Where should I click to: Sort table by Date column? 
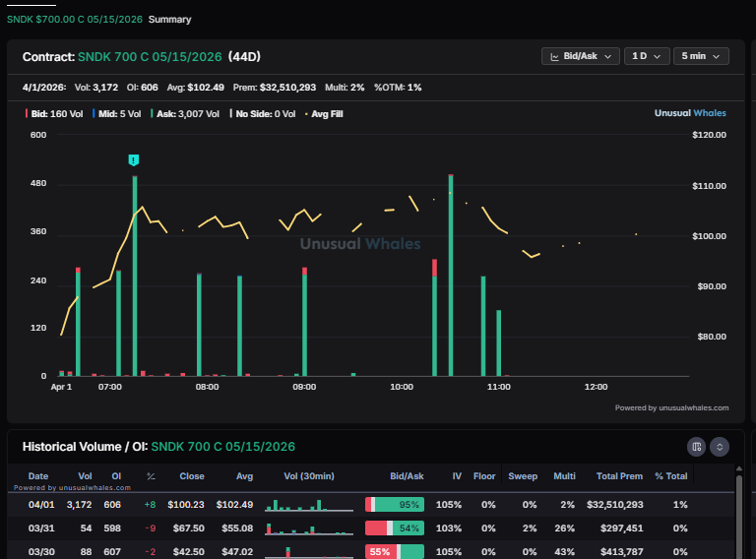[38, 476]
